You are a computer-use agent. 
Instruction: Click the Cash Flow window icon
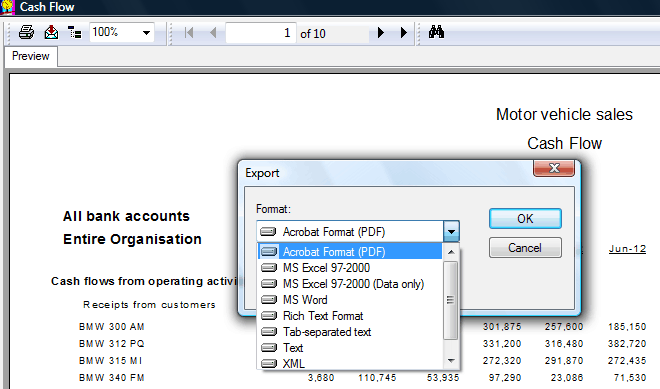tap(7, 7)
